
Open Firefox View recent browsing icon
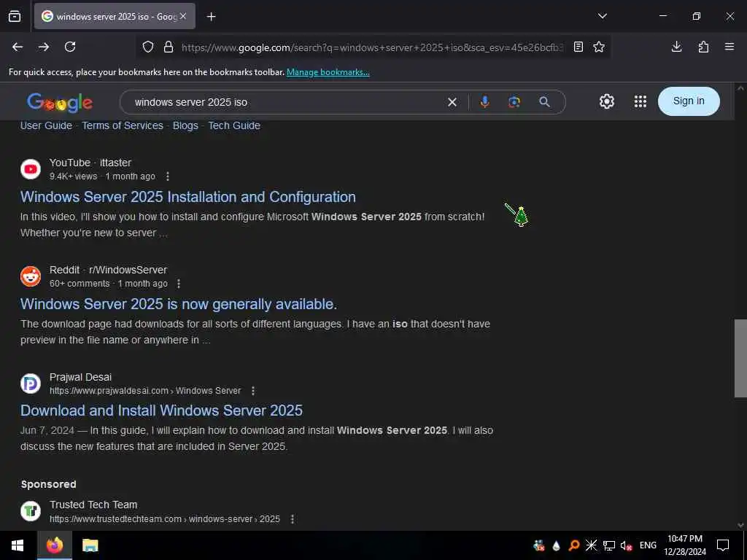15,16
